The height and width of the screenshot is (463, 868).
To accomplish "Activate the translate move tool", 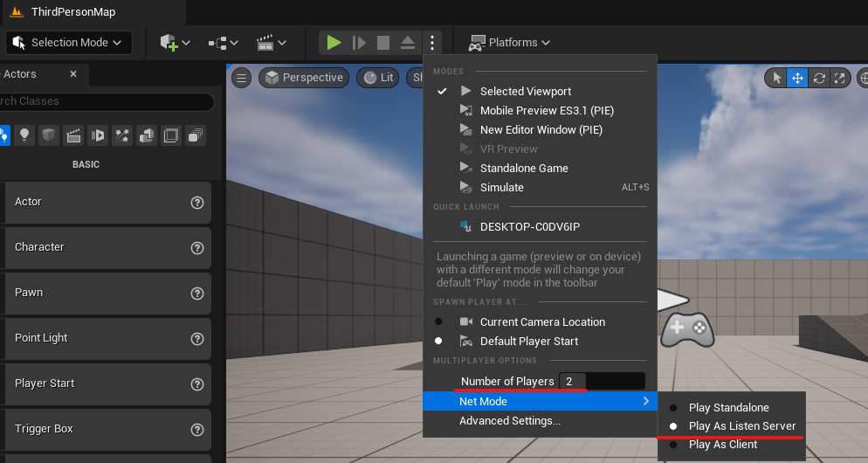I will (797, 78).
